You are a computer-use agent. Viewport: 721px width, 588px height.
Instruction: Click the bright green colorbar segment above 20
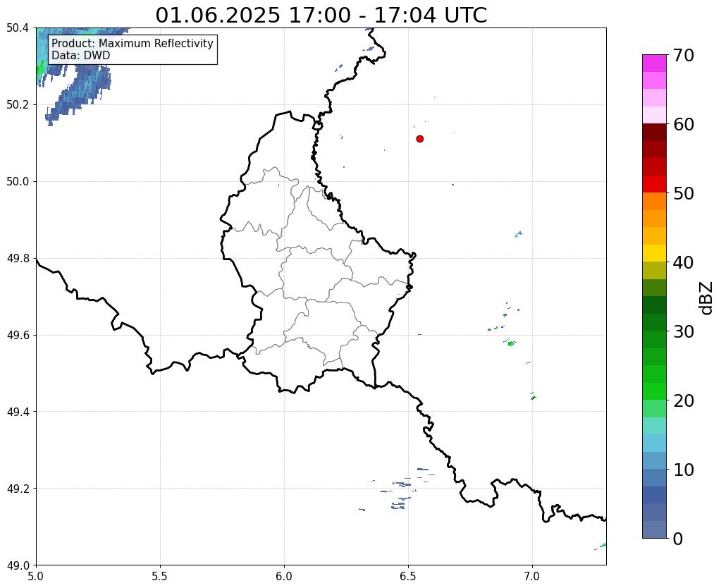(654, 391)
